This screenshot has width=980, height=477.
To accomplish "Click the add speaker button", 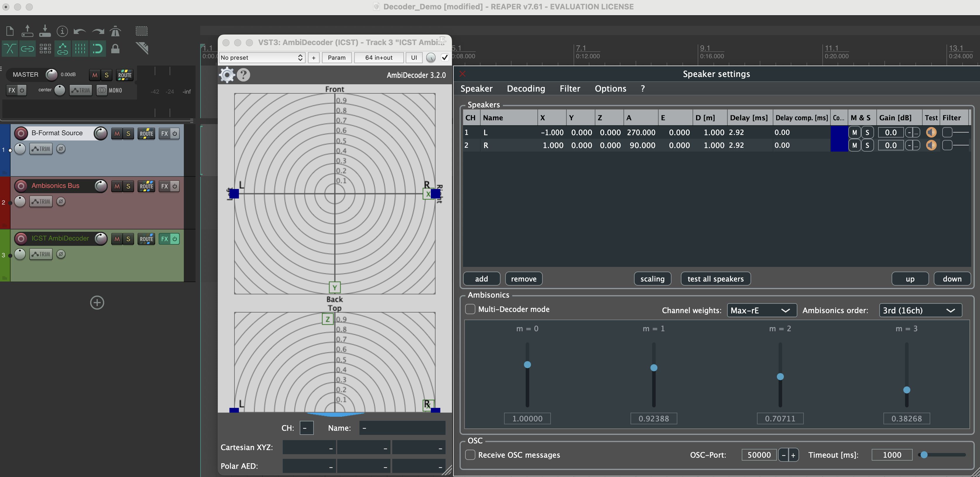I will [x=481, y=279].
